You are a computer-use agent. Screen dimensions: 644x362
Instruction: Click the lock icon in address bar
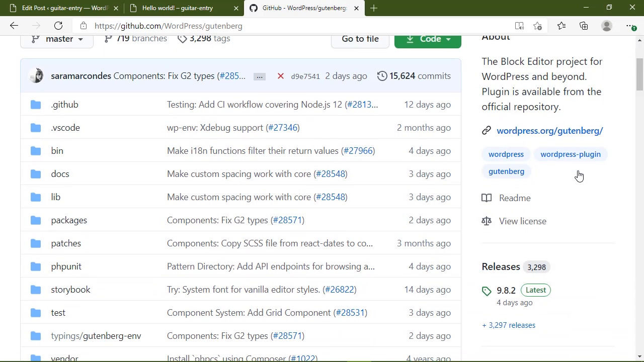[84, 26]
